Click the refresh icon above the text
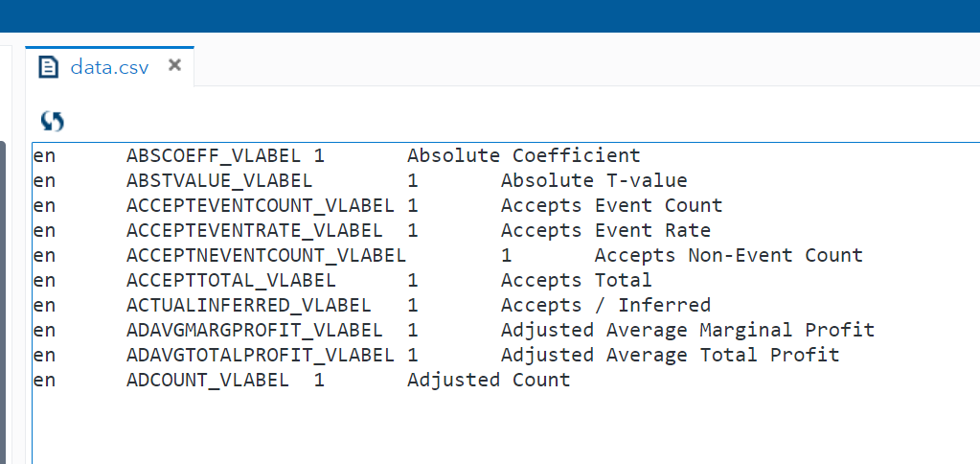980x464 pixels. [52, 121]
